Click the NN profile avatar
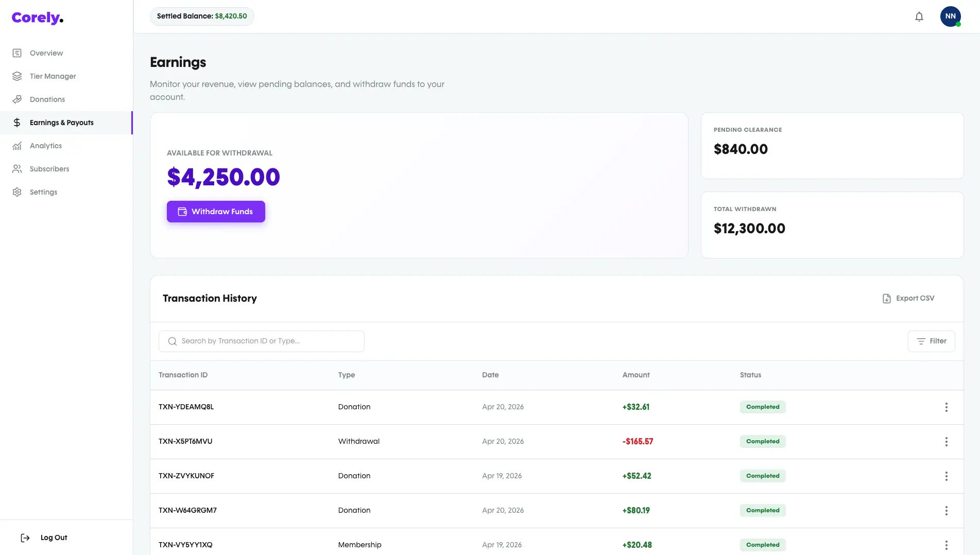 pos(951,16)
